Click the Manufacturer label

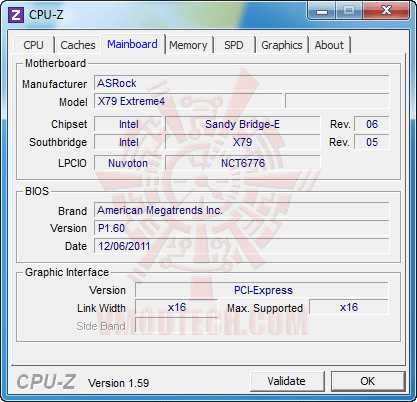tap(54, 84)
